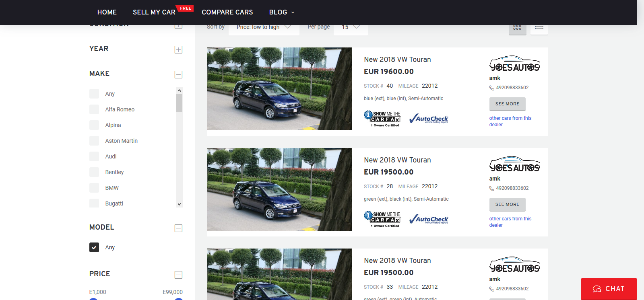Click Joe's Autos dealer logo on first listing
The image size is (644, 300).
[514, 64]
